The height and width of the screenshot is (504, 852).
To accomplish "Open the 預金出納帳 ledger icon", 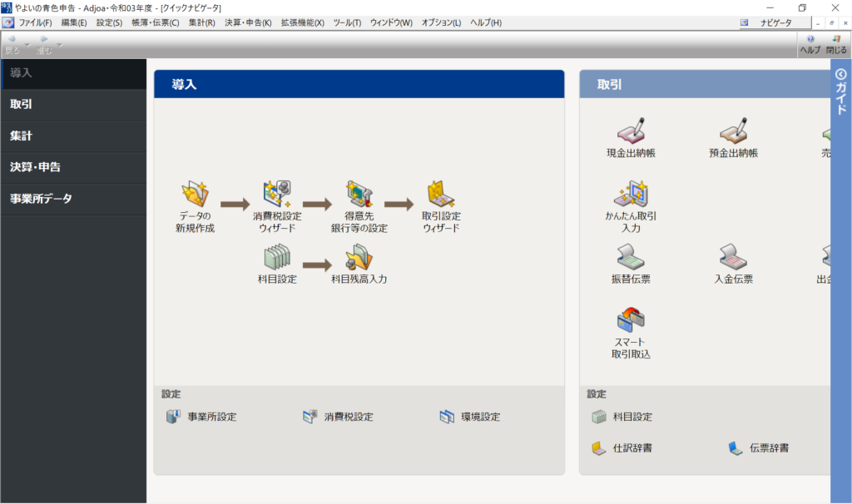I will [733, 131].
